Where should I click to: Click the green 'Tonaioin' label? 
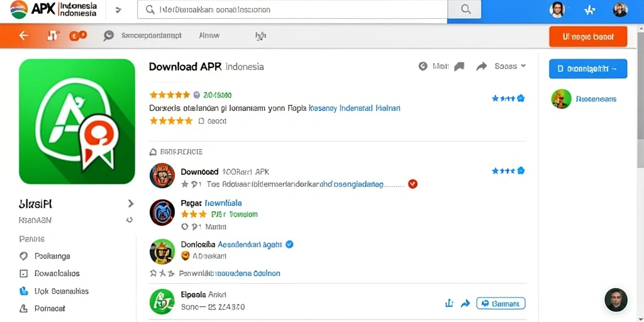[243, 214]
